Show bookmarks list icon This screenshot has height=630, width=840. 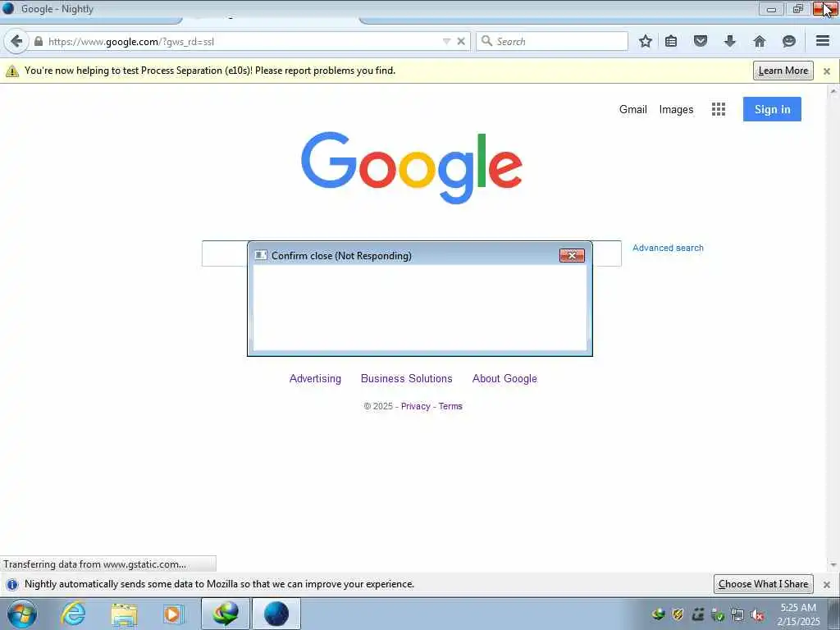pyautogui.click(x=671, y=41)
